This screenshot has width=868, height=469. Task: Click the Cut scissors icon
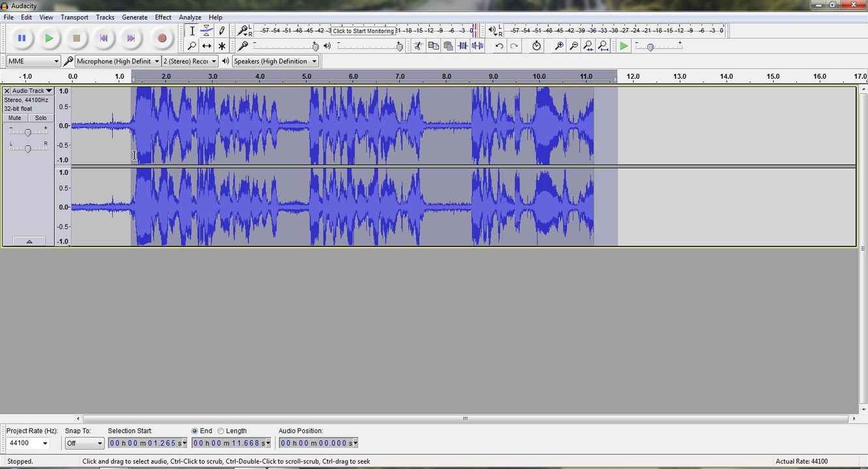tap(418, 46)
